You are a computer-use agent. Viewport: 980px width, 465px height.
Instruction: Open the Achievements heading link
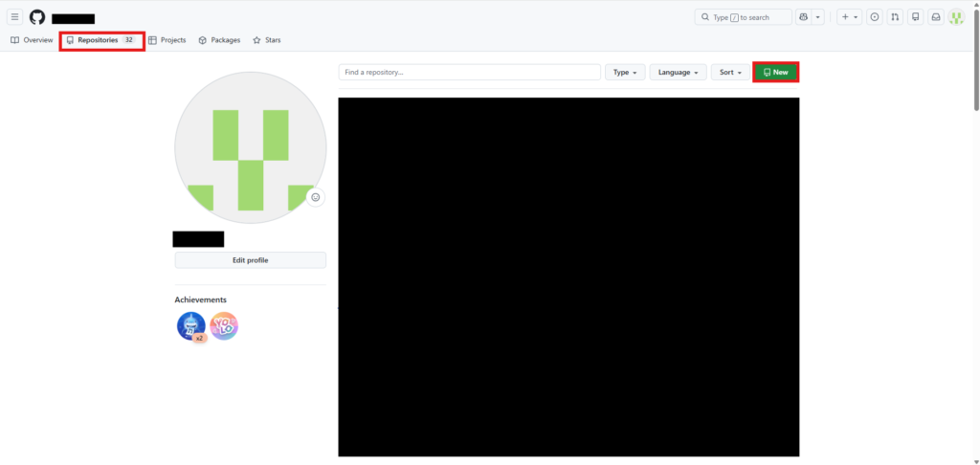[201, 300]
